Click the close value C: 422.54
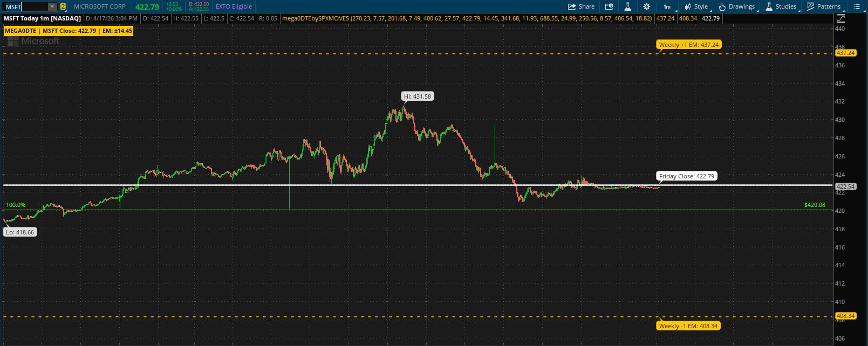 coord(242,18)
